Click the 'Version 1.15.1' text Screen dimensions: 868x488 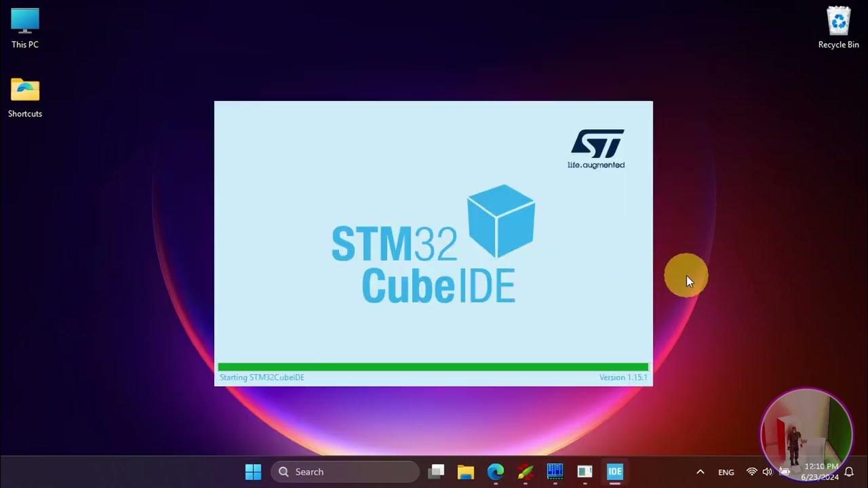(x=623, y=378)
